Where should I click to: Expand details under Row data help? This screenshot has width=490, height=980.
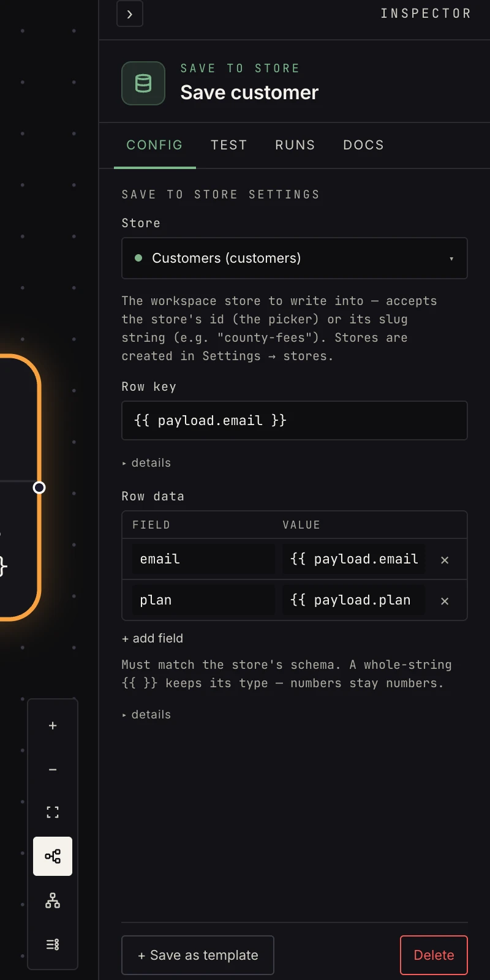click(146, 715)
